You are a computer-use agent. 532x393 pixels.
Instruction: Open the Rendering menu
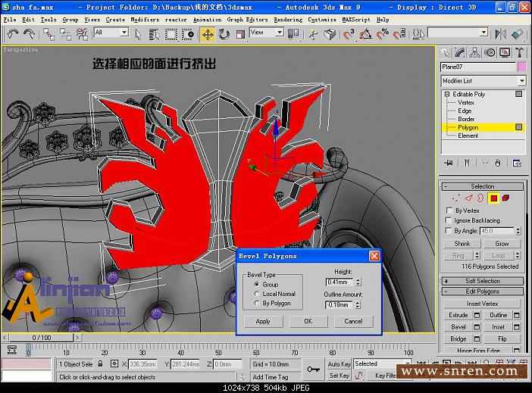point(288,20)
